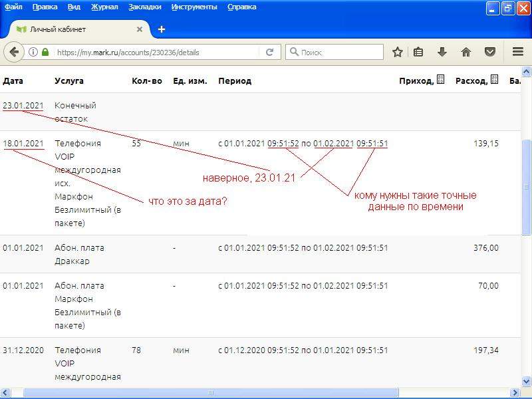Open the Инструменты menu
The width and height of the screenshot is (532, 399).
coord(194,7)
